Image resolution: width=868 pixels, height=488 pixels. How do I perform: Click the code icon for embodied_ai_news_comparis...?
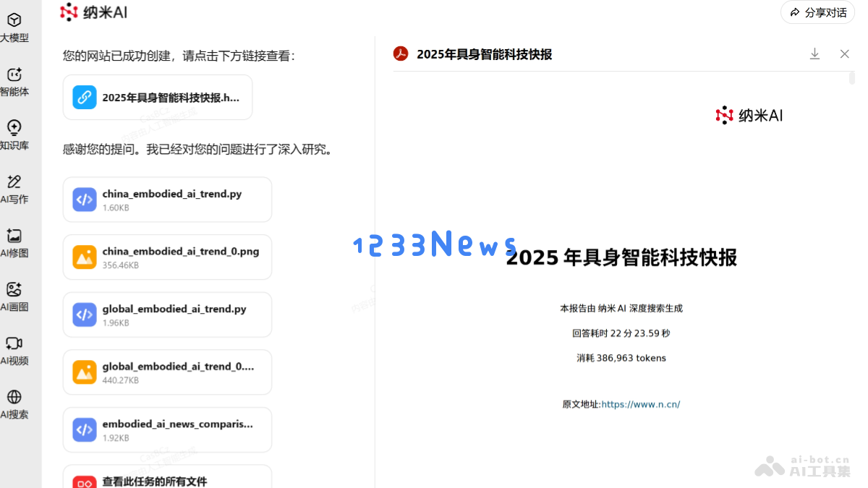click(x=85, y=429)
